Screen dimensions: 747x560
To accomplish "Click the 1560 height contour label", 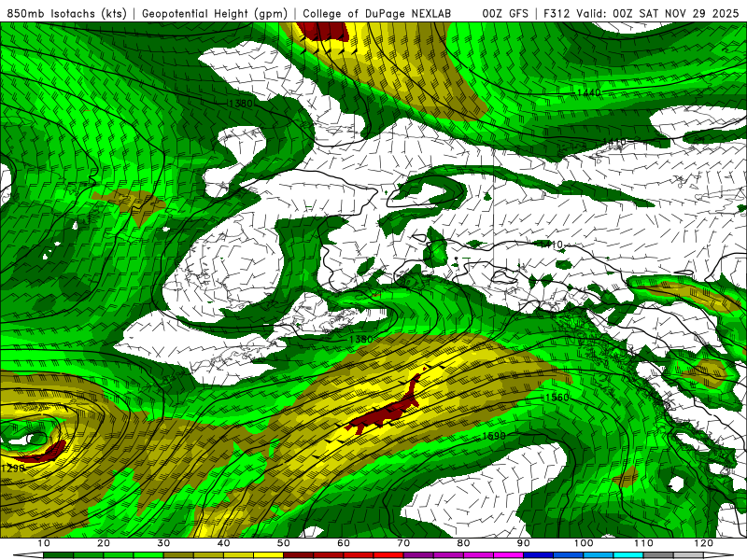I will click(557, 398).
